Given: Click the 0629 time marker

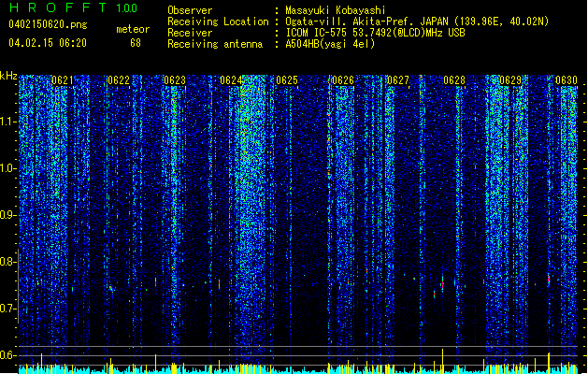Looking at the screenshot, I should click(510, 80).
